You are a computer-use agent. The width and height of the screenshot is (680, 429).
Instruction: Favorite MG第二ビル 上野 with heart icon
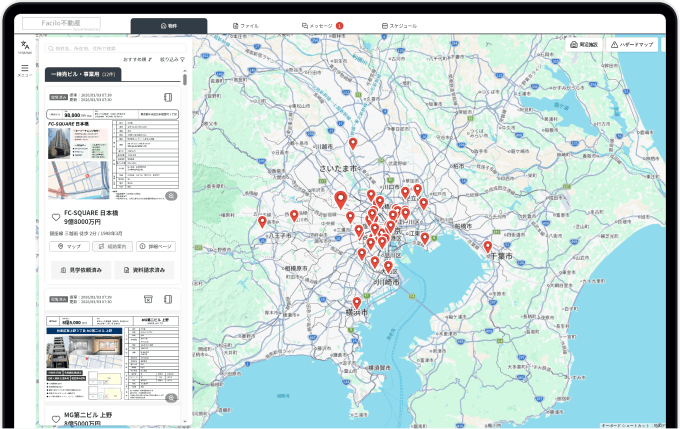56,419
